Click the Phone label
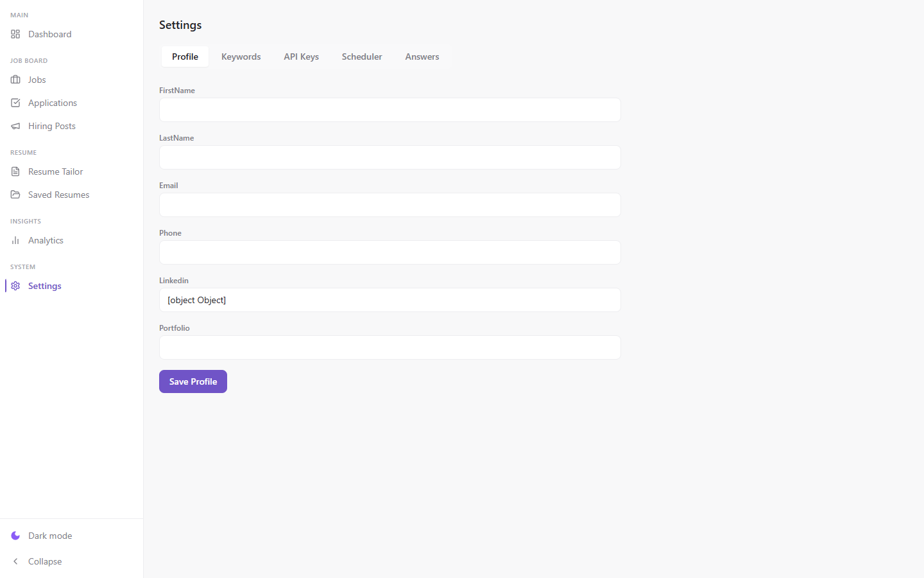Screen dimensions: 924x578 [x=170, y=233]
